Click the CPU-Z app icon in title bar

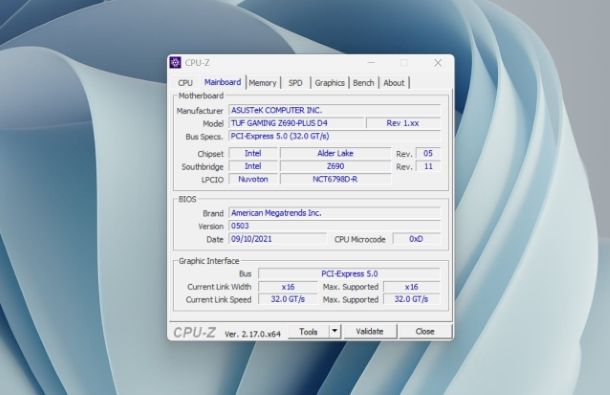175,62
